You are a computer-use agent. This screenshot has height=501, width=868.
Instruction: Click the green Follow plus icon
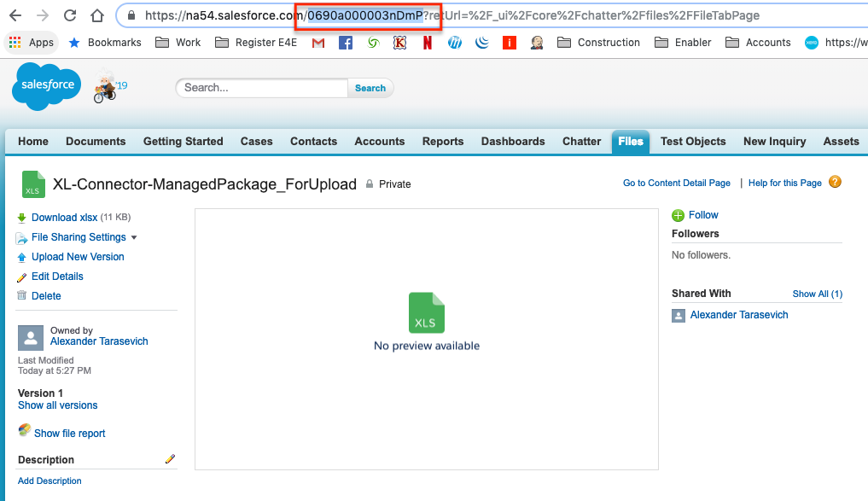point(679,215)
